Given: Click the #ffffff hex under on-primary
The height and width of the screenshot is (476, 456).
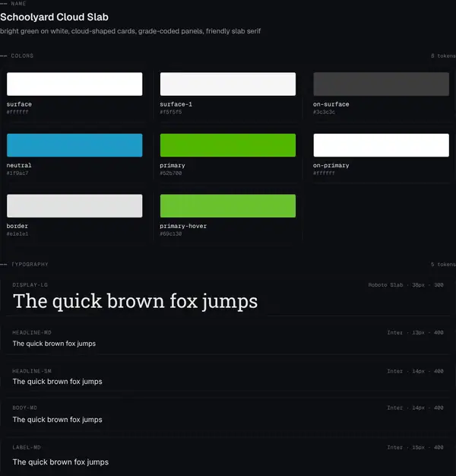Looking at the screenshot, I should 324,173.
